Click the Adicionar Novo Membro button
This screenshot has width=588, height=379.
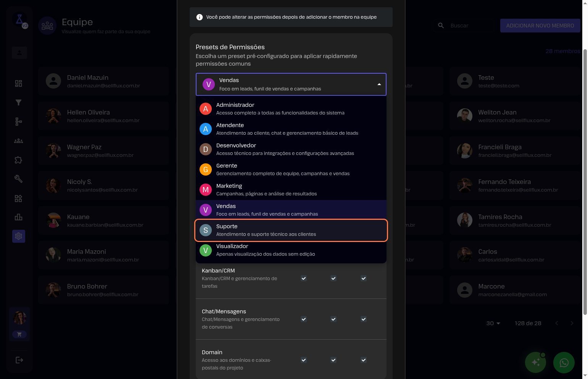540,26
